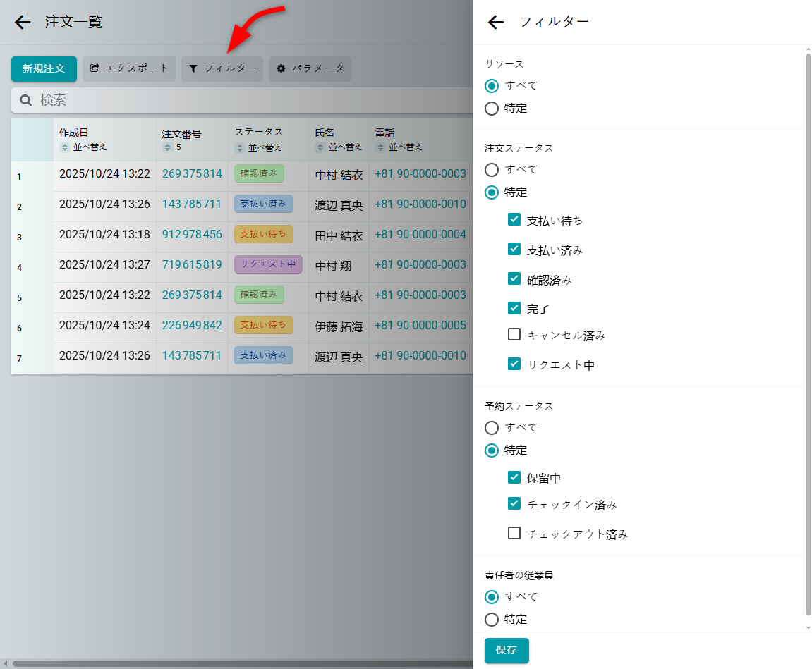This screenshot has height=669, width=812.
Task: Create a 新規注文
Action: point(44,69)
